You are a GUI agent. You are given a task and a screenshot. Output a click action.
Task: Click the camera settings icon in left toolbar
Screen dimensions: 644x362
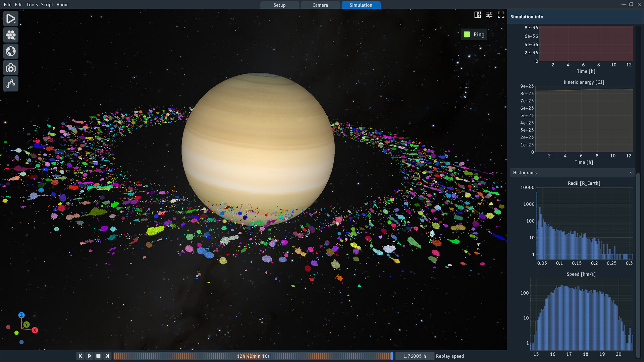pyautogui.click(x=10, y=67)
